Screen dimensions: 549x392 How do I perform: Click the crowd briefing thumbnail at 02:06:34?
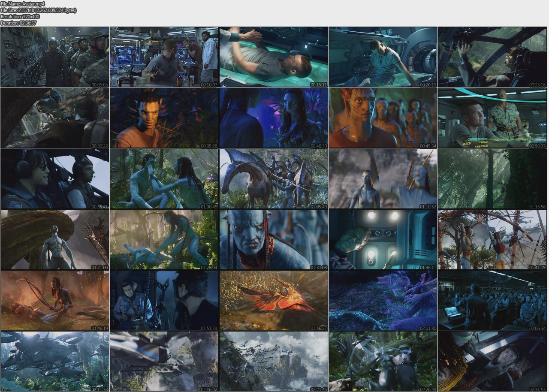(493, 301)
